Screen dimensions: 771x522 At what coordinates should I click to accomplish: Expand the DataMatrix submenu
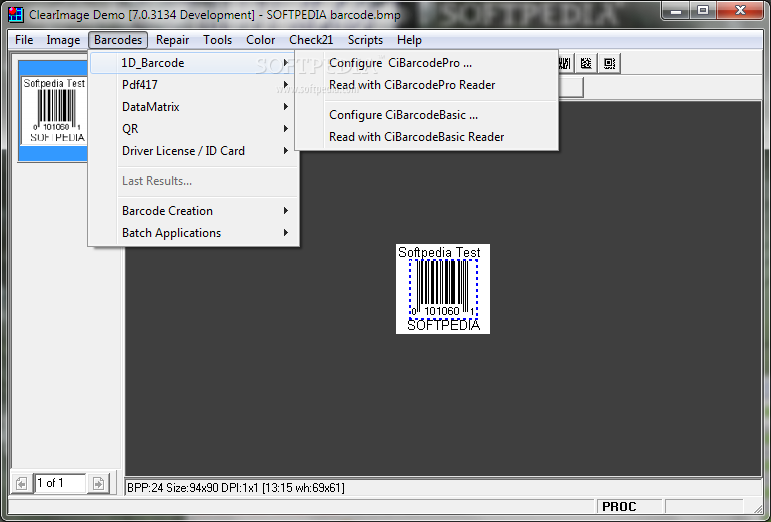[x=193, y=107]
